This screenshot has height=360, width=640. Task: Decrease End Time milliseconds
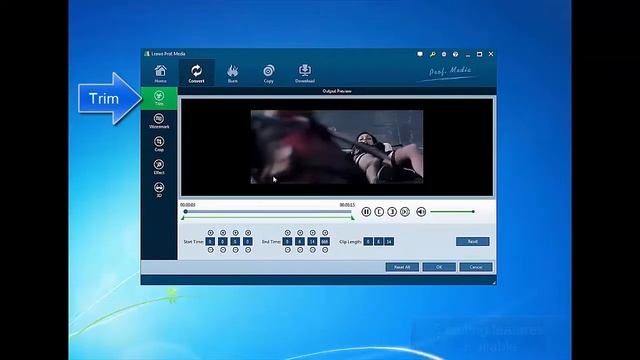pos(325,250)
